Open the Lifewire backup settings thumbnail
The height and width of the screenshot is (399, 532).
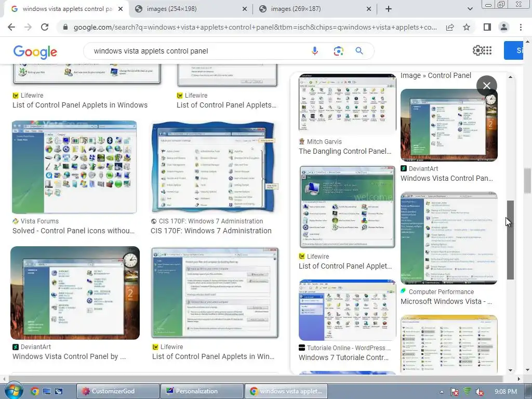(215, 293)
